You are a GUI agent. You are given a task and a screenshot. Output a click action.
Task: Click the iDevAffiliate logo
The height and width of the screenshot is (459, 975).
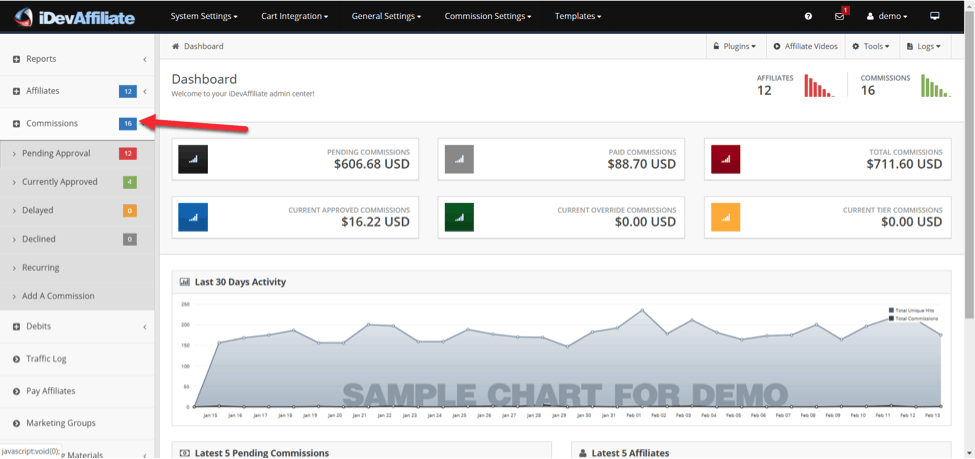click(x=75, y=16)
